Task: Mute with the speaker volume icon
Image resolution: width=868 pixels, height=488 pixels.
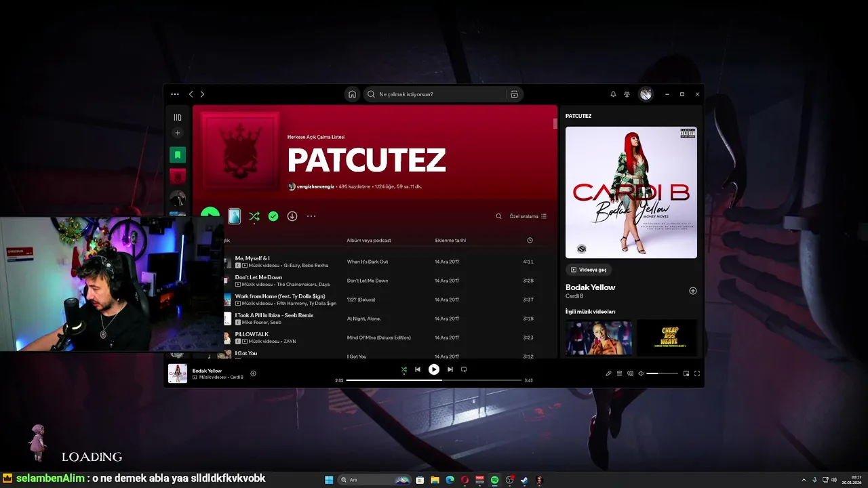Action: [641, 373]
